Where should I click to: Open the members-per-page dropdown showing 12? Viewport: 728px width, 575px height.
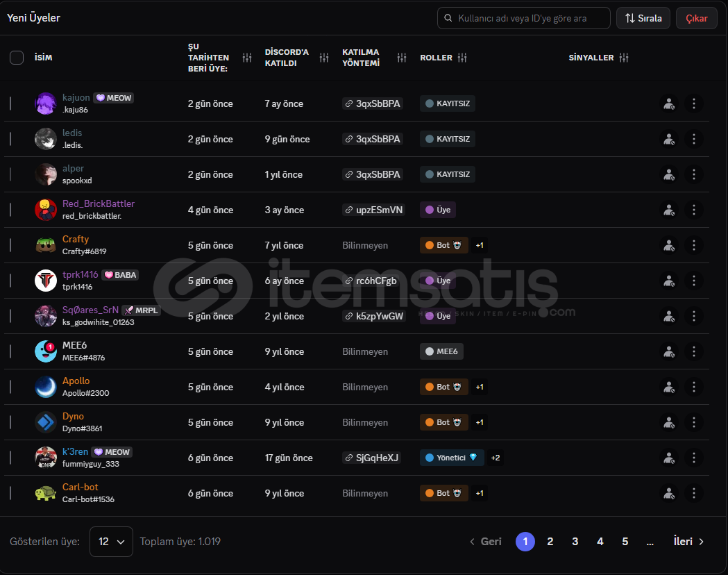coord(111,542)
